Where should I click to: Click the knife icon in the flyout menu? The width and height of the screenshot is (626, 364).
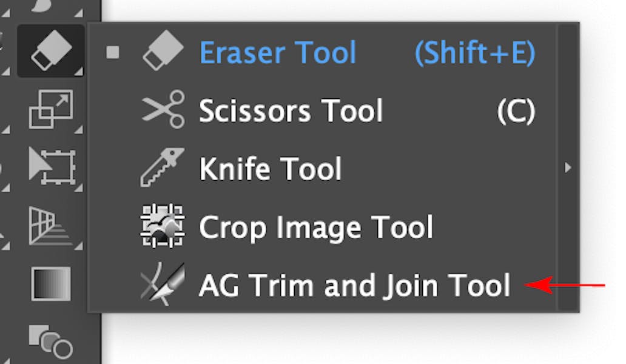click(161, 168)
